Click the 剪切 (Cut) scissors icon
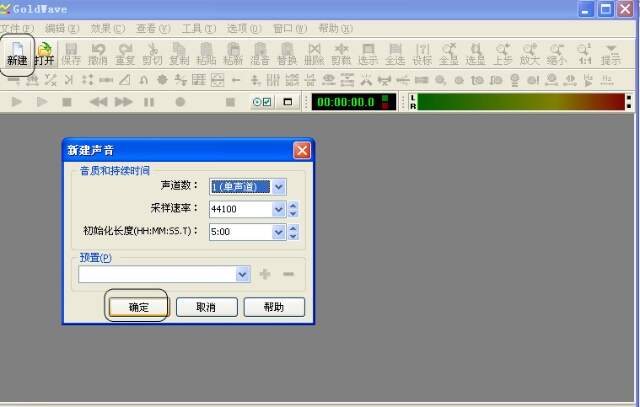 [152, 54]
